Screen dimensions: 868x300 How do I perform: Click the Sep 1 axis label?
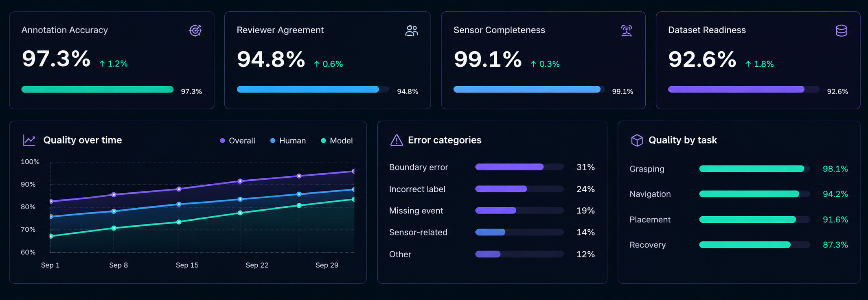tap(50, 265)
